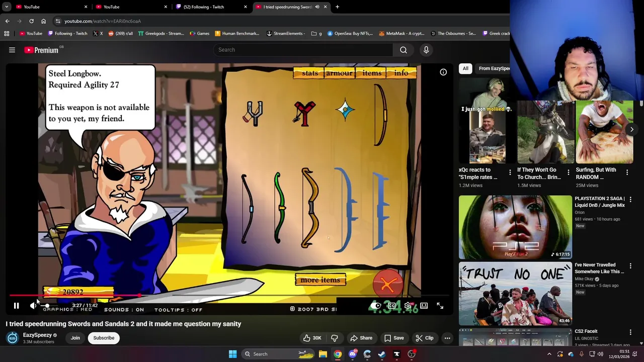Open the tab search dropdown chevron
The image size is (644, 362).
pyautogui.click(x=7, y=7)
